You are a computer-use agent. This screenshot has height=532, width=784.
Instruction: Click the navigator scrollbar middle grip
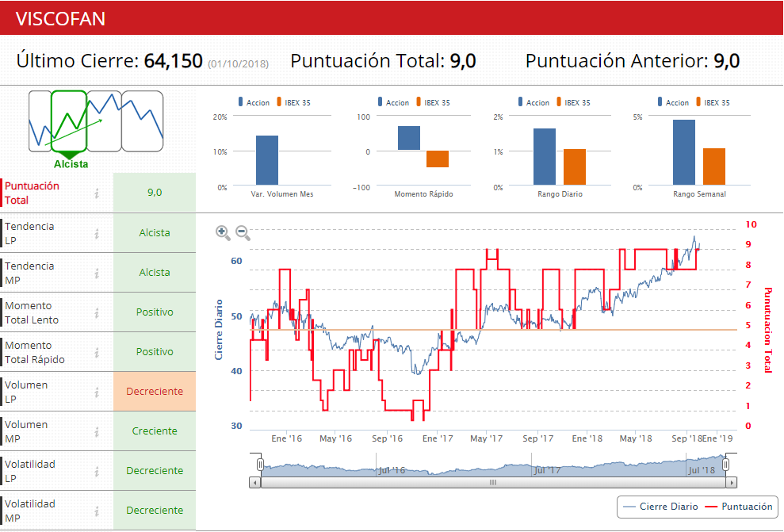coord(493,483)
